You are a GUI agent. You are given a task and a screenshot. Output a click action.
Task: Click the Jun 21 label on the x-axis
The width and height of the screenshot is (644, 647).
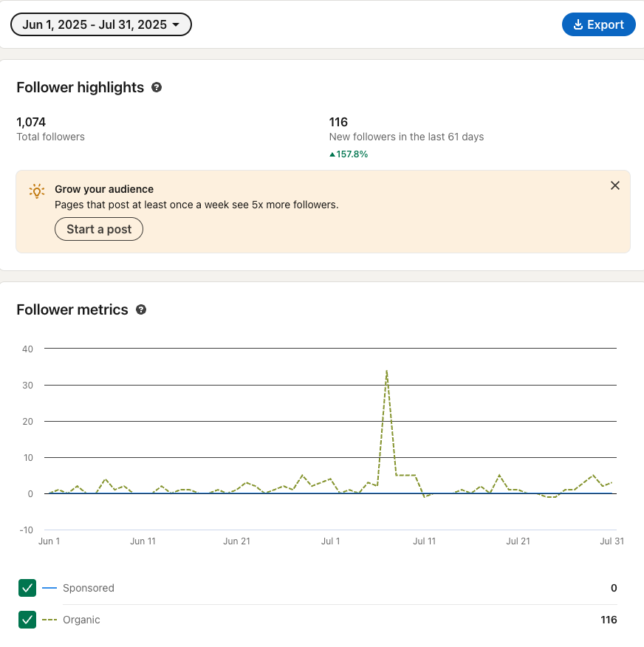(236, 541)
